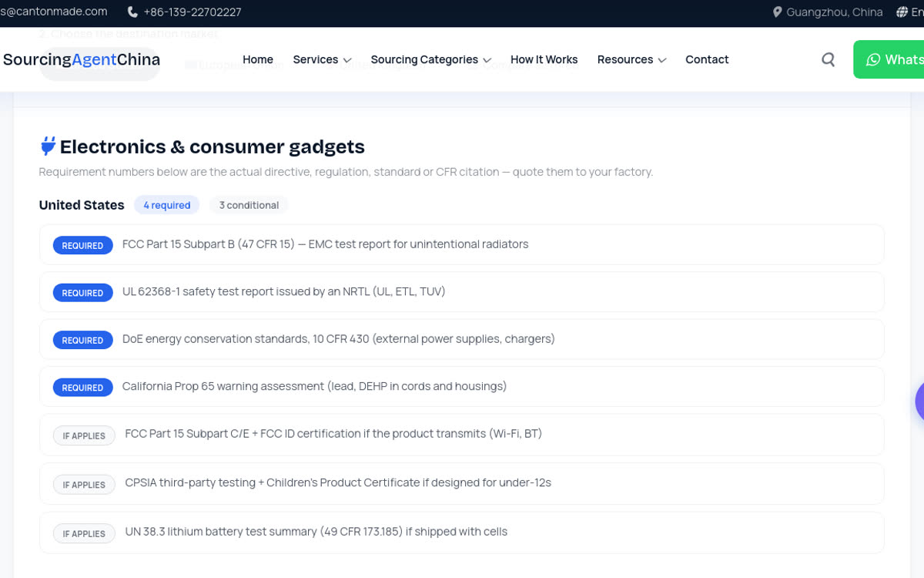
Task: Click REQUIRED badge on UL 62368-1 row
Action: (82, 293)
